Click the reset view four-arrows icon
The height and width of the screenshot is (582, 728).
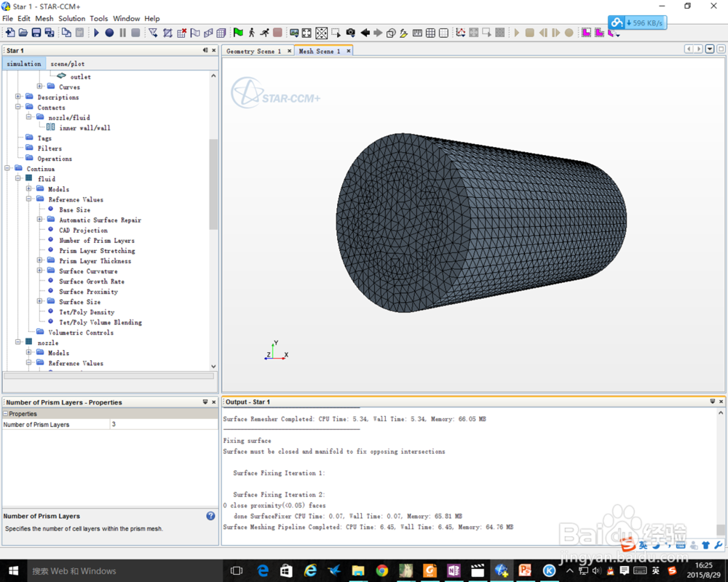tap(306, 33)
